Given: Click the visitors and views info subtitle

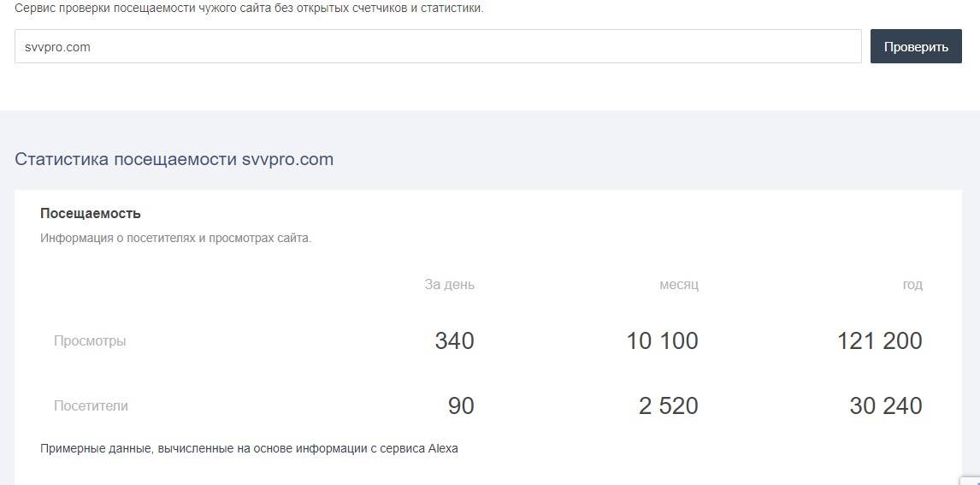Looking at the screenshot, I should tap(175, 238).
